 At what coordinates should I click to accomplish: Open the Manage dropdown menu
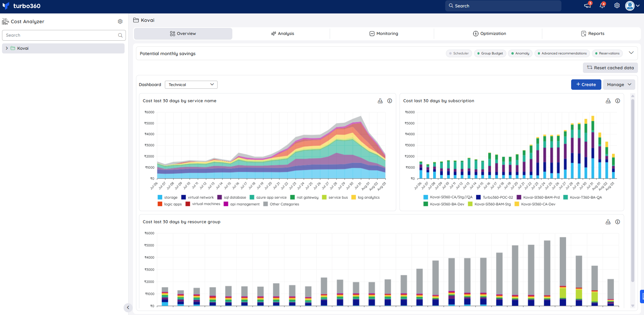coord(619,85)
